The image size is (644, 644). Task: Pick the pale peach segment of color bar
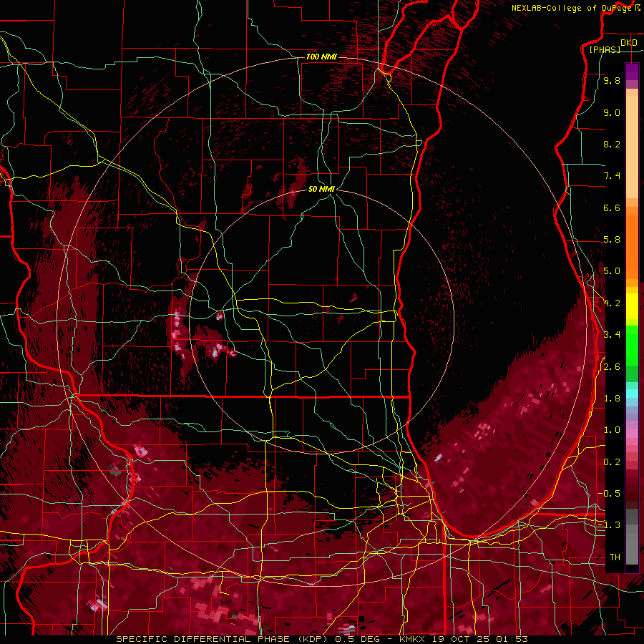[x=632, y=147]
